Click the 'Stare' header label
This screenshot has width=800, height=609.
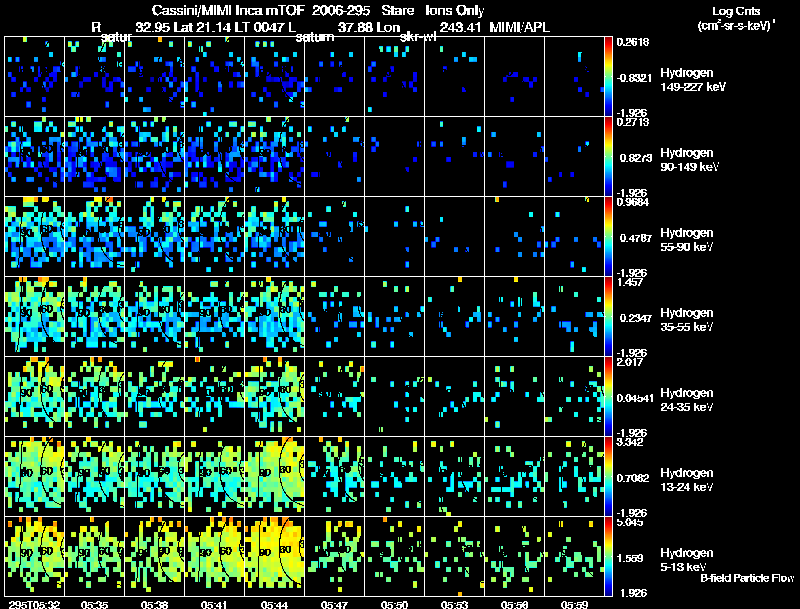click(397, 10)
